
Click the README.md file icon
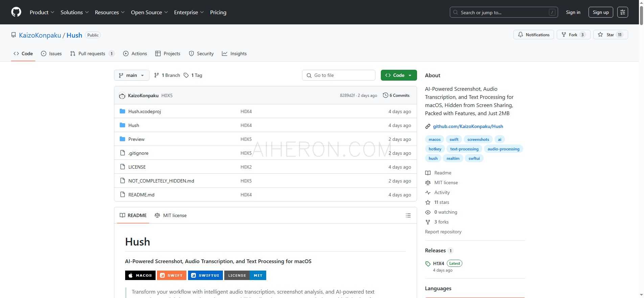[122, 195]
